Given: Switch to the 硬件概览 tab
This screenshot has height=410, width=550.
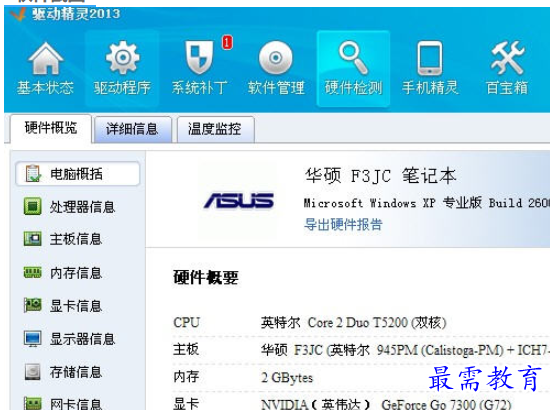Looking at the screenshot, I should click(51, 128).
